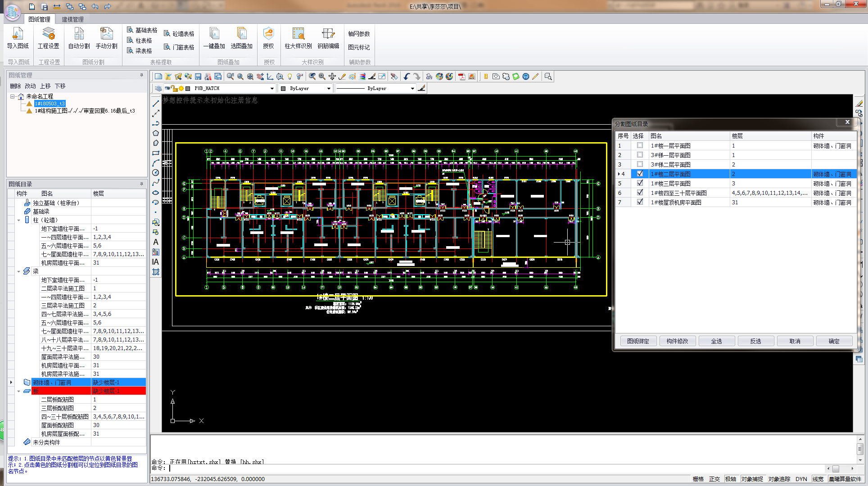Click the undo arrow in CAD toolbar
The image size is (868, 486).
click(x=407, y=76)
